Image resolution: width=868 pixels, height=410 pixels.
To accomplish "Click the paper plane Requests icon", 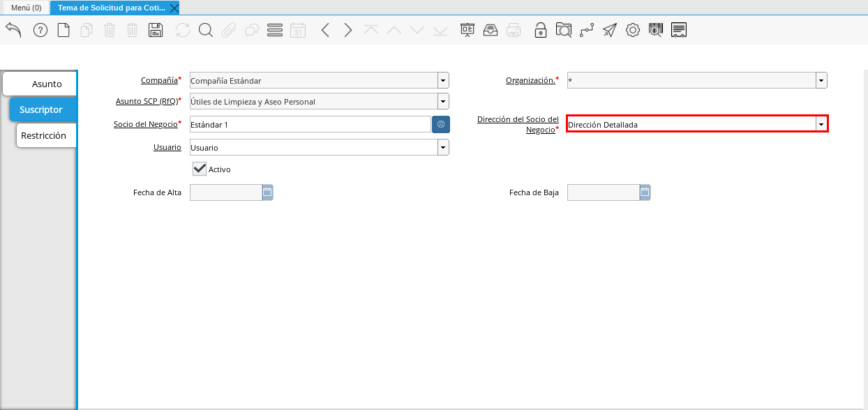I will [x=610, y=30].
